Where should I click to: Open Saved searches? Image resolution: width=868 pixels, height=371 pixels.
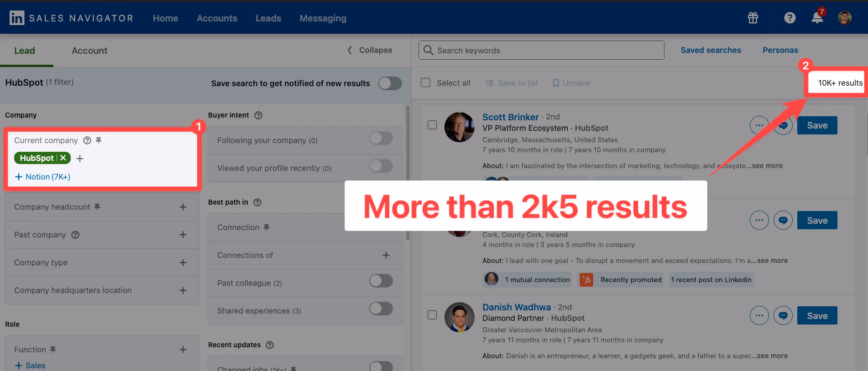point(711,50)
